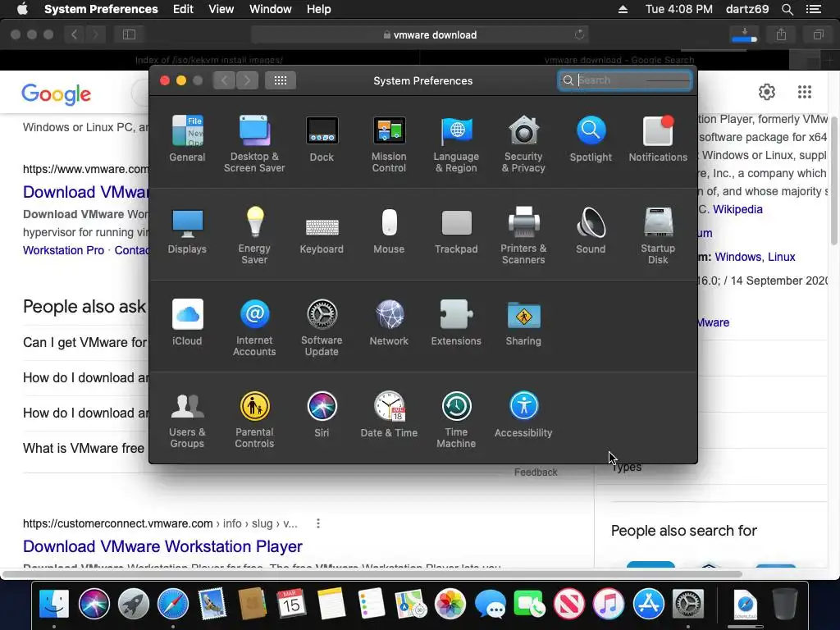Open Users & Groups preferences
The height and width of the screenshot is (630, 840).
tap(187, 420)
